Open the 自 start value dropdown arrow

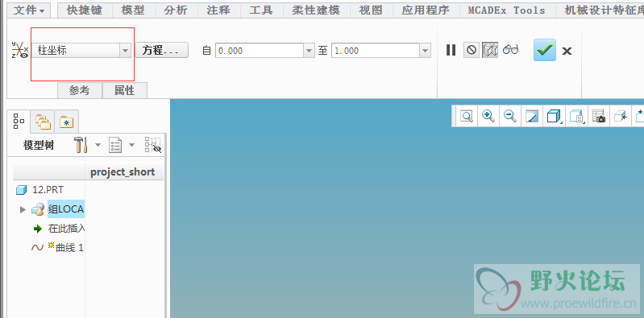[x=310, y=51]
